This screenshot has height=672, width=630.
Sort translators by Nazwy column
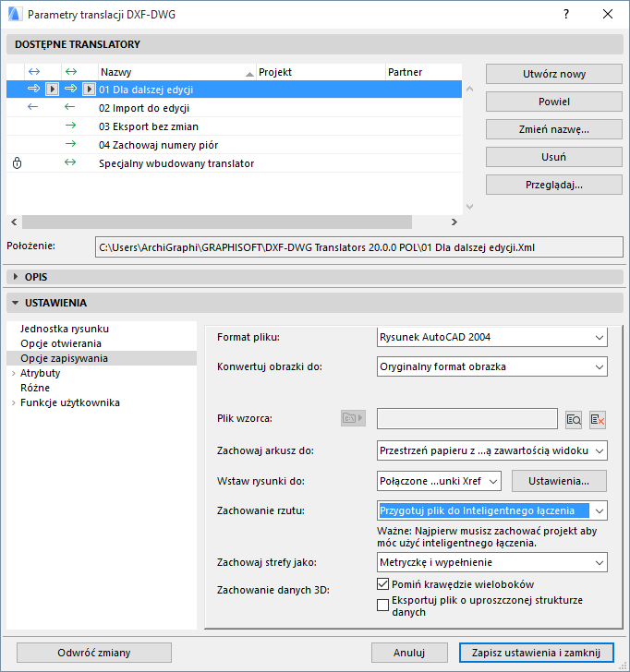[x=177, y=72]
